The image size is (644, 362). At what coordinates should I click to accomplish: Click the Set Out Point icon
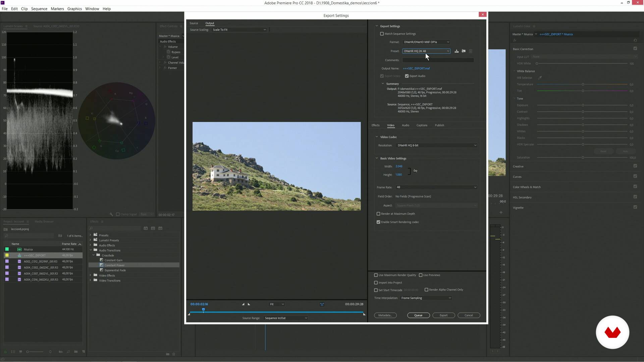(x=249, y=304)
